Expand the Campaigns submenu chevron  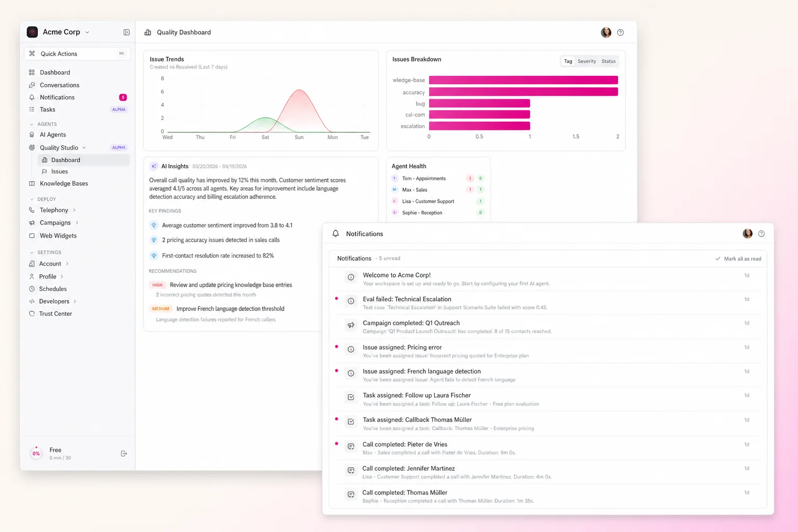pos(77,223)
